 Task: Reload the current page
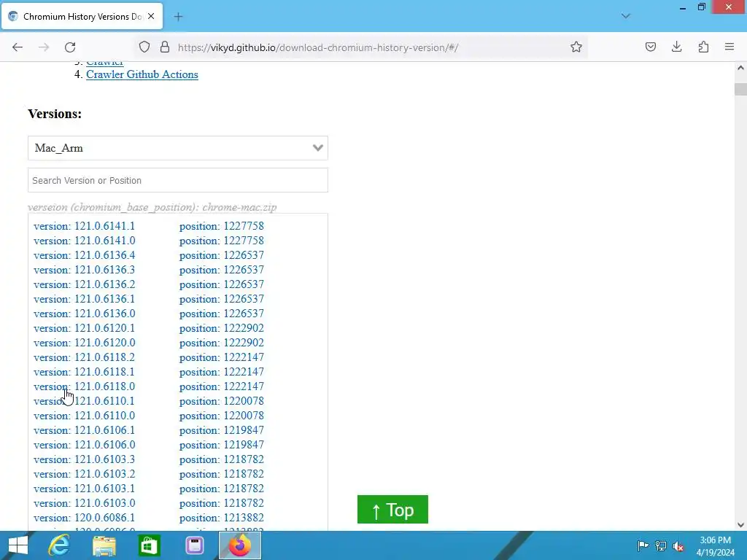click(70, 47)
